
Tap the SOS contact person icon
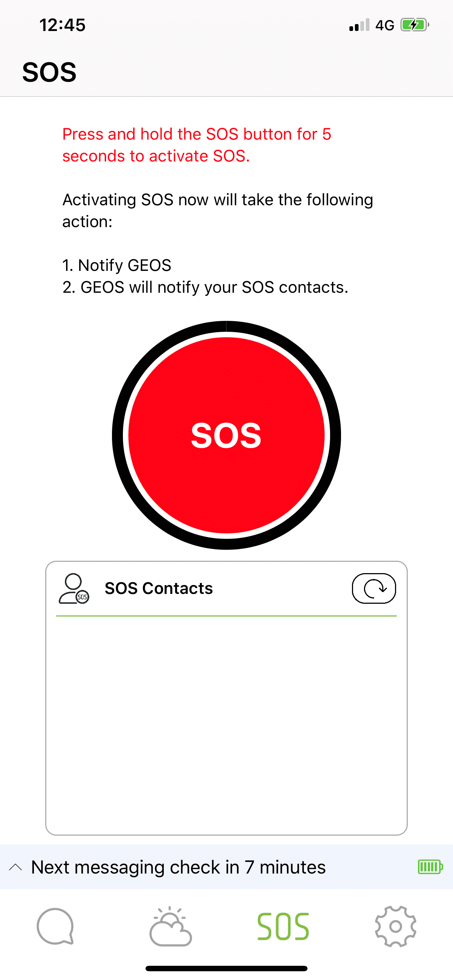click(73, 588)
